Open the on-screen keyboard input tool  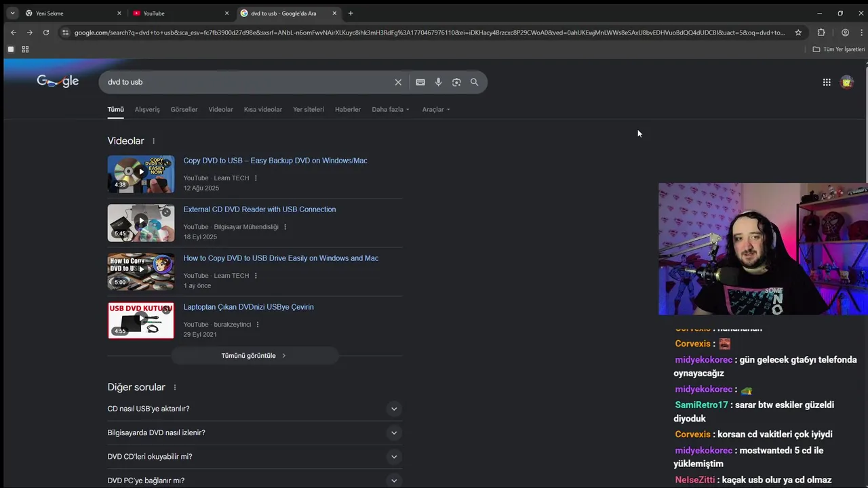click(x=420, y=82)
